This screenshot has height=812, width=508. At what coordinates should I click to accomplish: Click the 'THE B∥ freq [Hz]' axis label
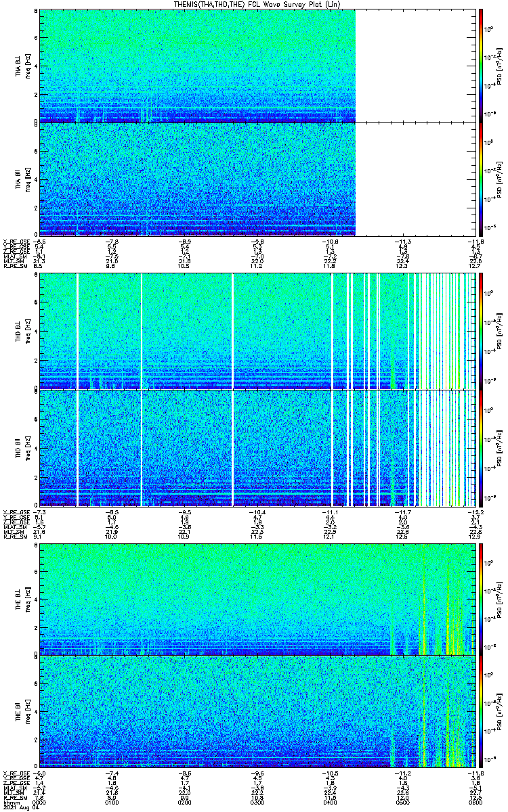(23, 711)
